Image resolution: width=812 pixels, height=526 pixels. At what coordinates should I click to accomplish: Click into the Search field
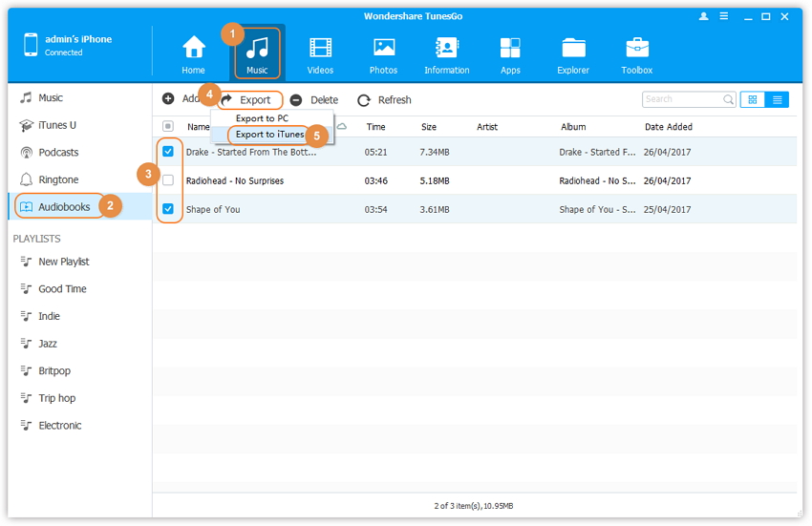tap(682, 99)
